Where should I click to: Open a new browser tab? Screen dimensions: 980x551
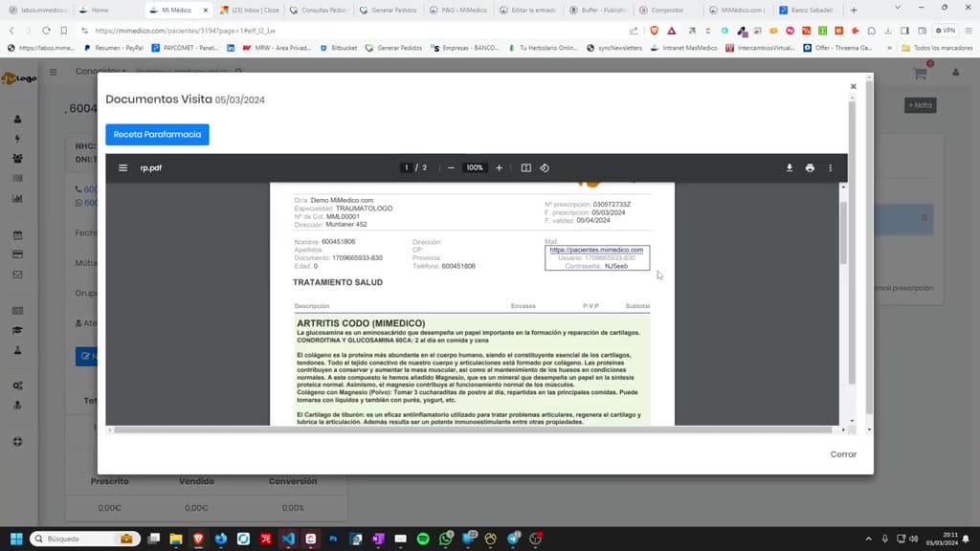tap(854, 10)
